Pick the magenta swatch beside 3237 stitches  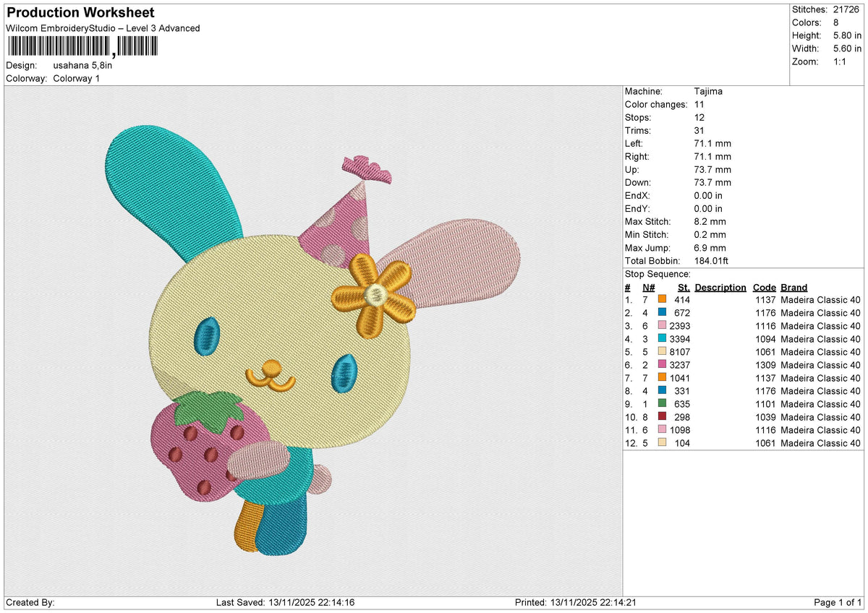pyautogui.click(x=662, y=365)
